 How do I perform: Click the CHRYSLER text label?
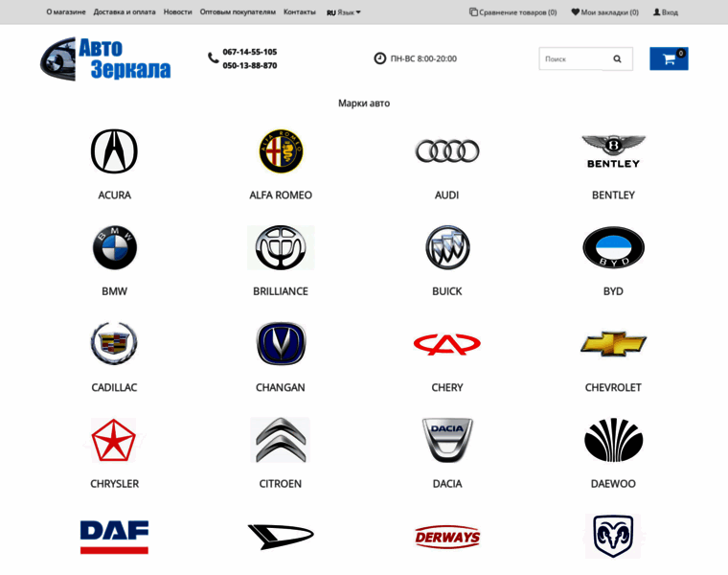click(x=115, y=484)
